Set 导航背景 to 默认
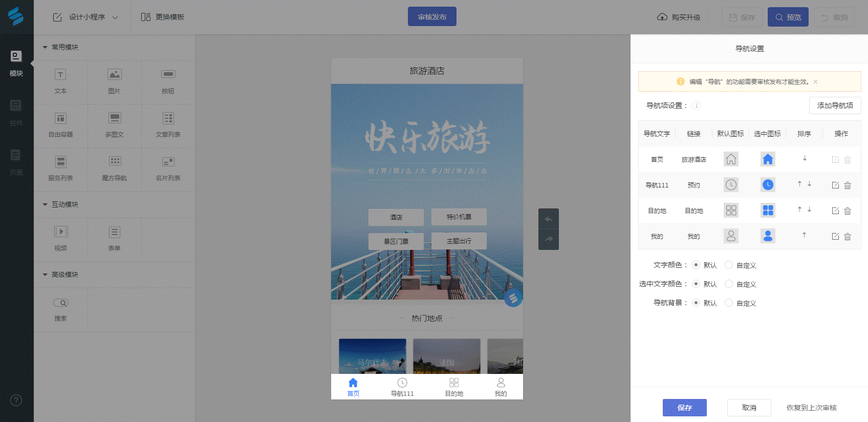 point(696,303)
